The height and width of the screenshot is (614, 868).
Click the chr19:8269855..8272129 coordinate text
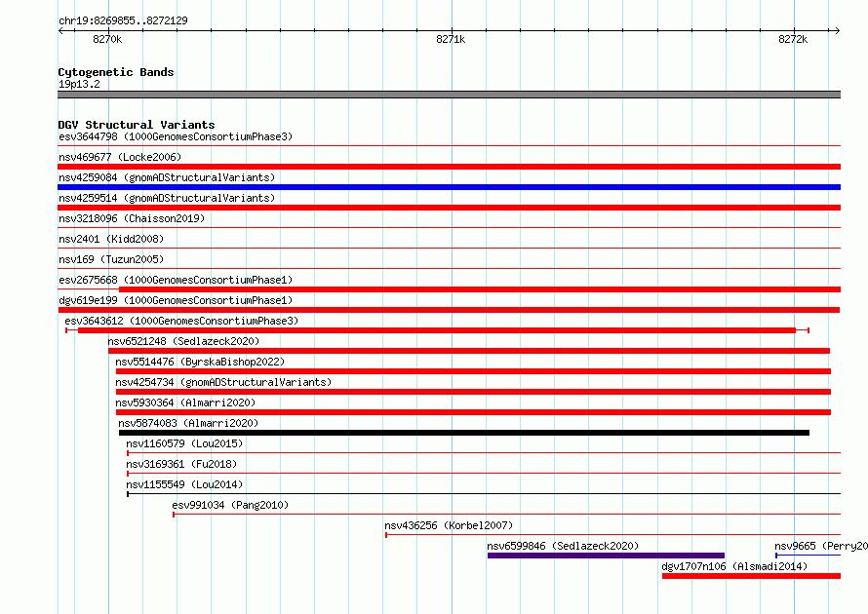point(123,20)
